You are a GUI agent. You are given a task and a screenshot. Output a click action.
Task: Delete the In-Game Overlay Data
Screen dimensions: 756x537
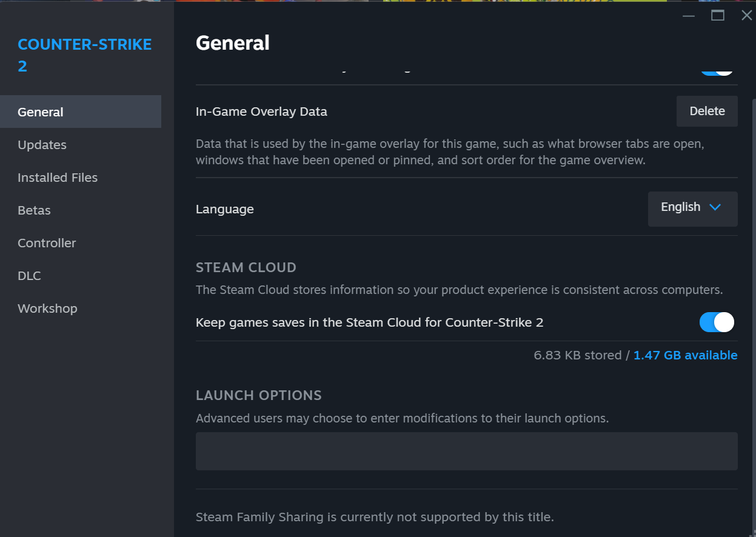[x=706, y=112]
